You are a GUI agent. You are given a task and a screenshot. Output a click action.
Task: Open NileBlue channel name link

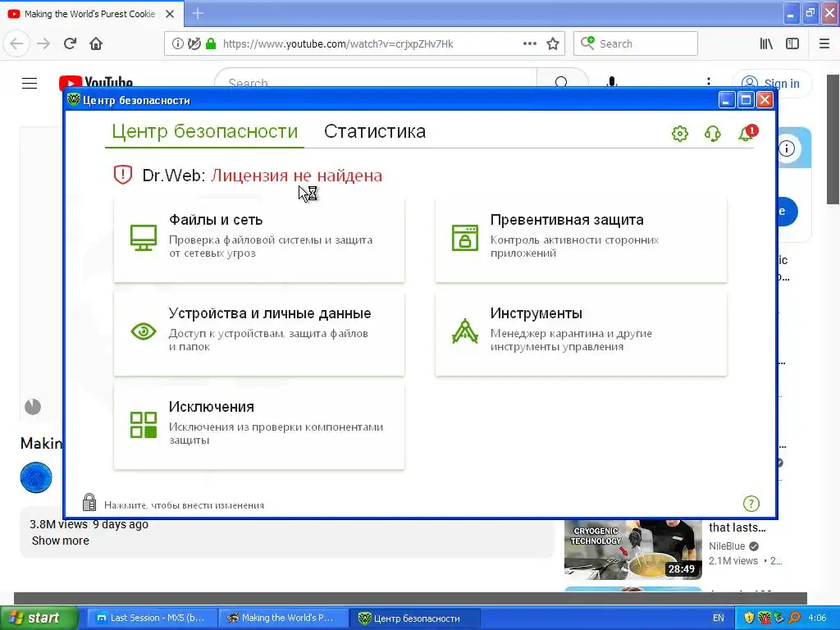pyautogui.click(x=727, y=546)
